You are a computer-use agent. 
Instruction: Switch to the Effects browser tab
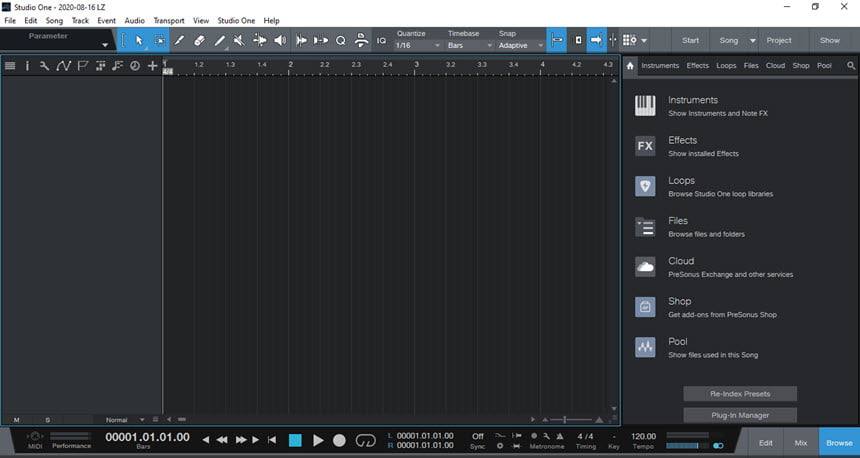coord(698,65)
